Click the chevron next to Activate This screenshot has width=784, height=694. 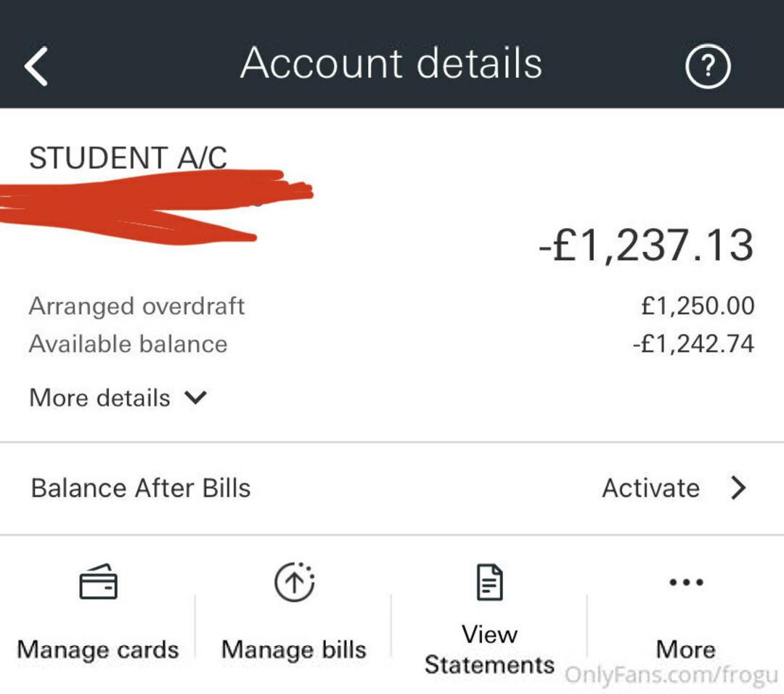(x=738, y=488)
